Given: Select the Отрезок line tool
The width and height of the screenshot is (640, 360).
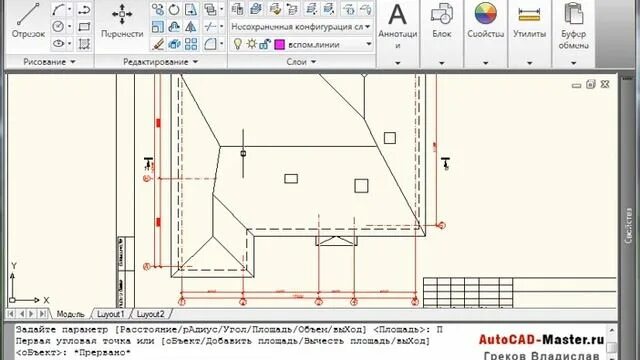Looking at the screenshot, I should 28,21.
